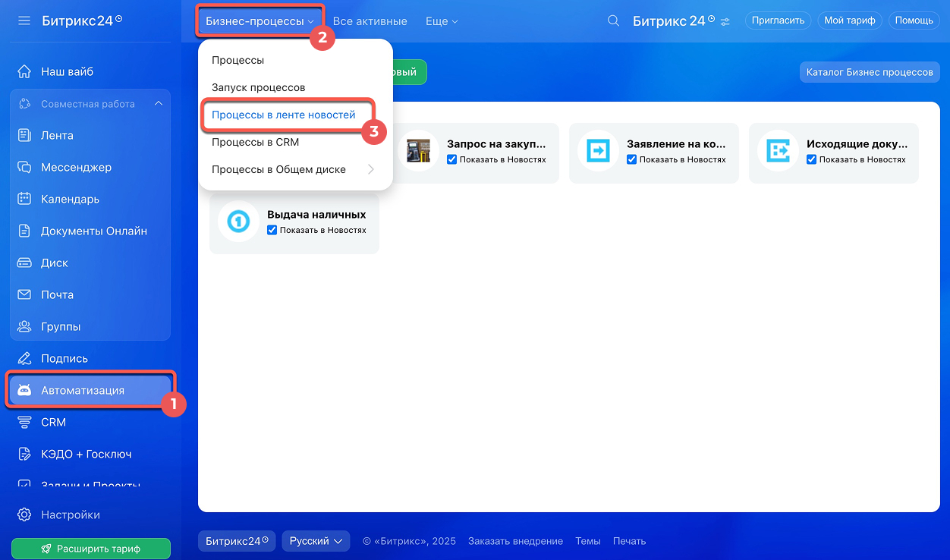Open the Русский language dropdown
Viewport: 950px width, 560px height.
316,541
